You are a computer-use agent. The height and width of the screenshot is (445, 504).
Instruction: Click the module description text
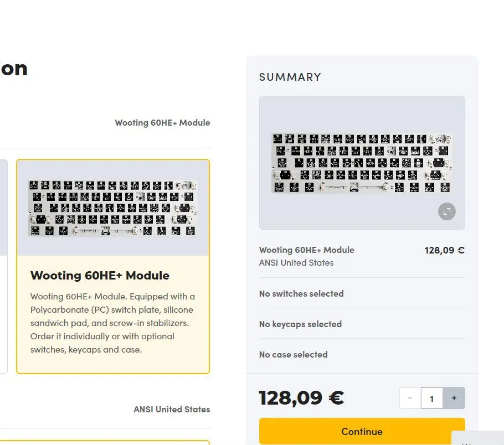pos(113,323)
